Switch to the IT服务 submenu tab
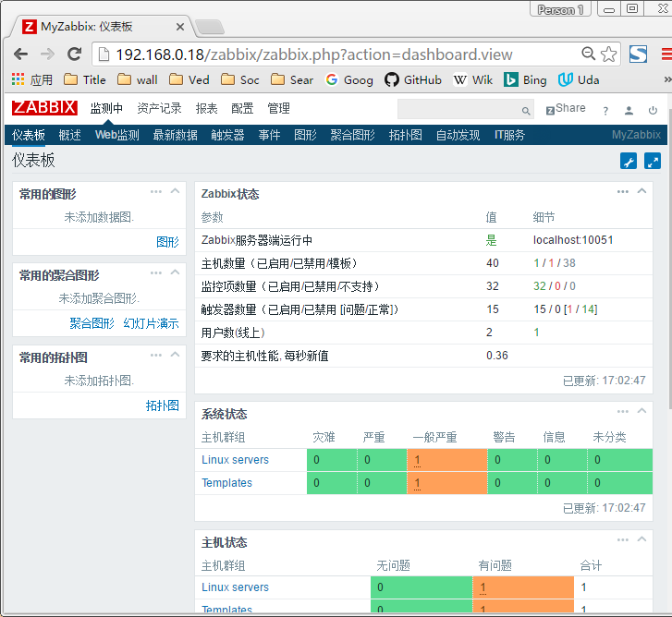This screenshot has width=672, height=617. tap(509, 135)
